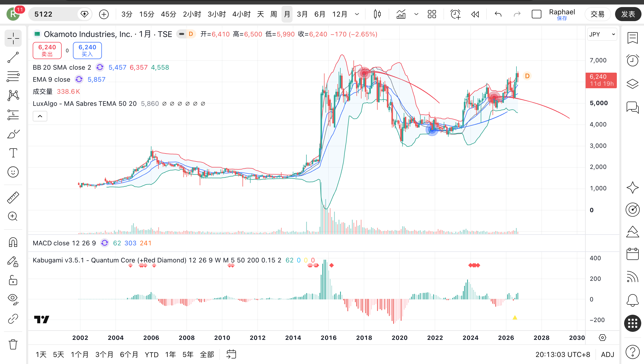The image size is (644, 364).
Task: Switch to the 2小时 timeframe
Action: pyautogui.click(x=192, y=14)
